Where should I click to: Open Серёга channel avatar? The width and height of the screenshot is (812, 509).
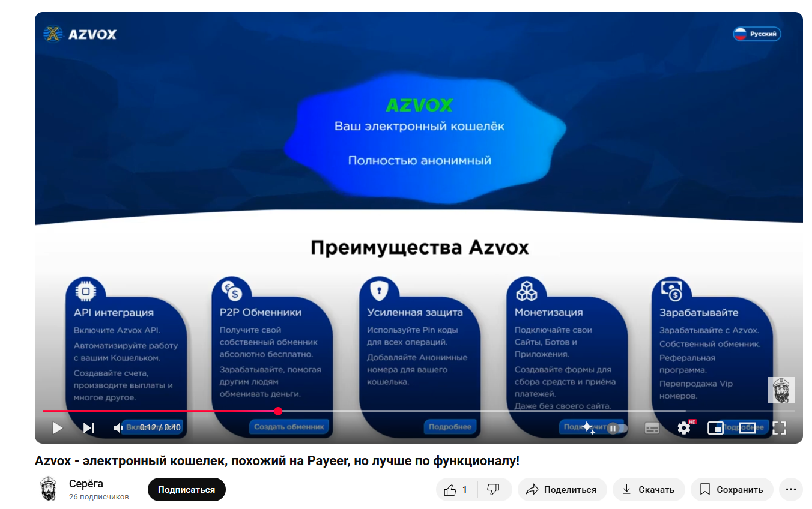coord(49,489)
